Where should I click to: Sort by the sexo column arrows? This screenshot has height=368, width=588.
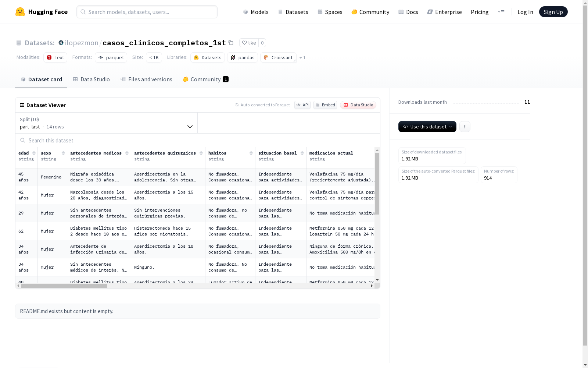[x=63, y=153]
